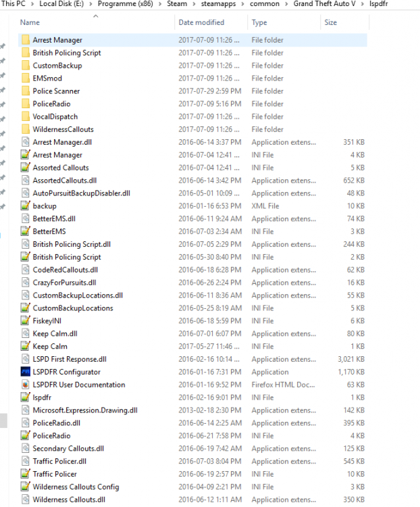Screen dimensions: 420x507
Task: Expand the chevron after Programme (x86)
Action: (160, 4)
